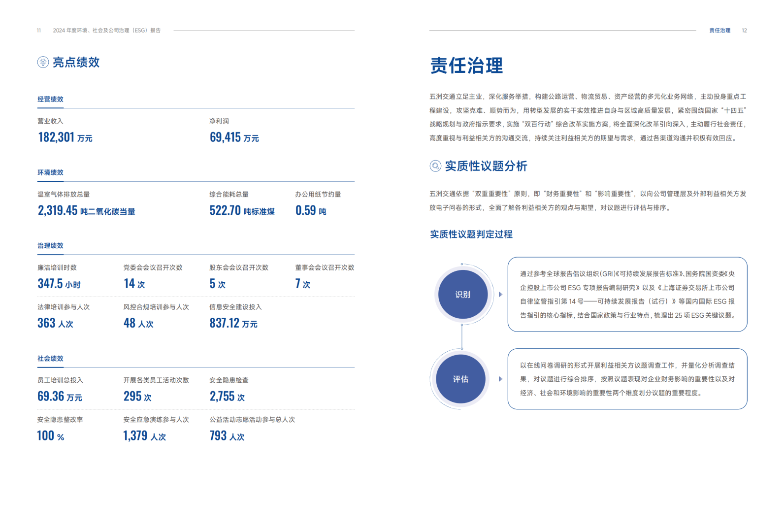Image resolution: width=784 pixels, height=532 pixels.
Task: Click the left page number 11
Action: pos(39,31)
